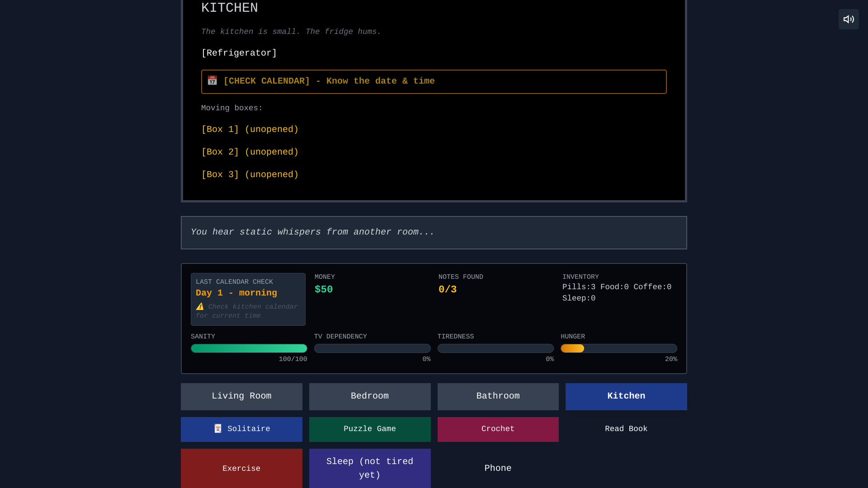Click the 100/100 sanity value
The height and width of the screenshot is (488, 868).
[293, 360]
